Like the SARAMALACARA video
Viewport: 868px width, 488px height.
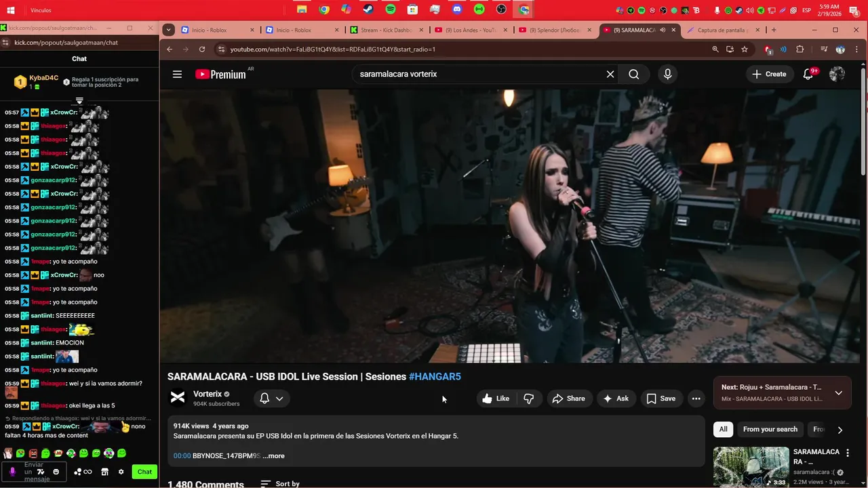pyautogui.click(x=496, y=399)
